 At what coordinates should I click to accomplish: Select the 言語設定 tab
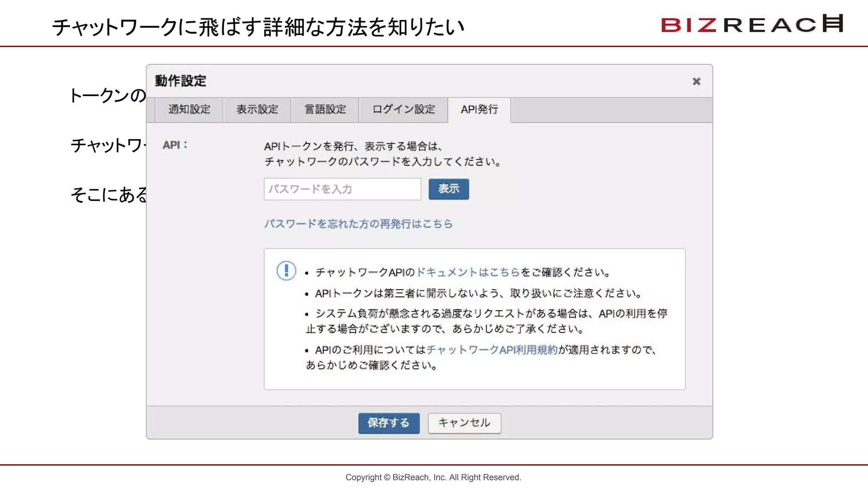[x=325, y=110]
